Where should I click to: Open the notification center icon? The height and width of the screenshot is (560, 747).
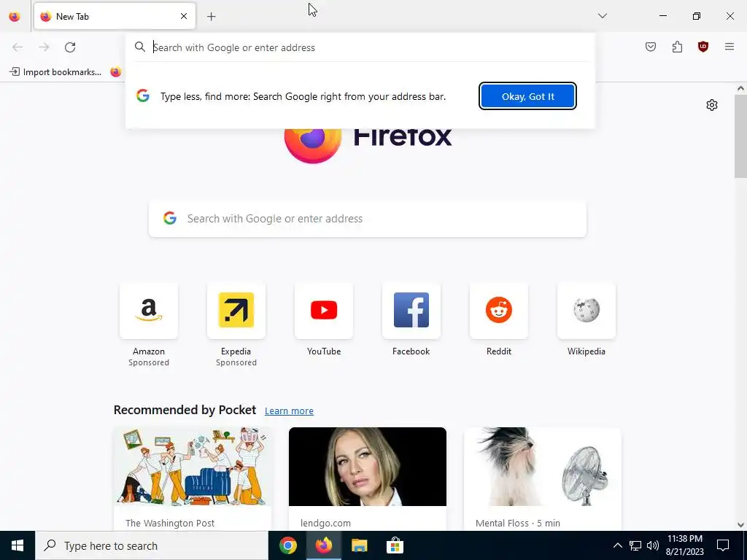point(723,545)
